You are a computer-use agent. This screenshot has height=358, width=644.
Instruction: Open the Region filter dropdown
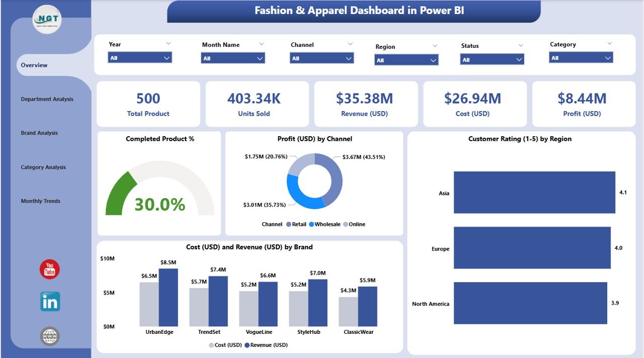(x=407, y=60)
